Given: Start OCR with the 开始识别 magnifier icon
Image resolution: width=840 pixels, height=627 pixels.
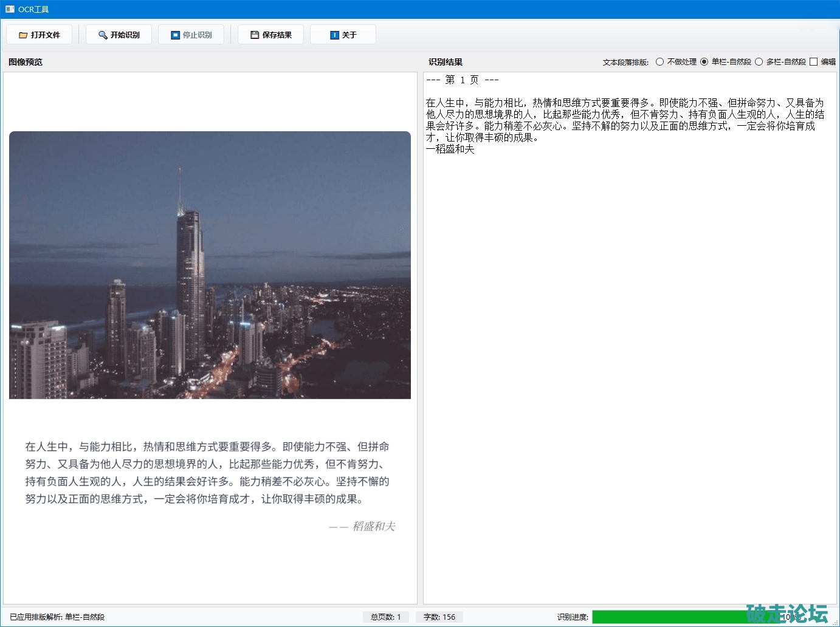Looking at the screenshot, I should [x=103, y=35].
